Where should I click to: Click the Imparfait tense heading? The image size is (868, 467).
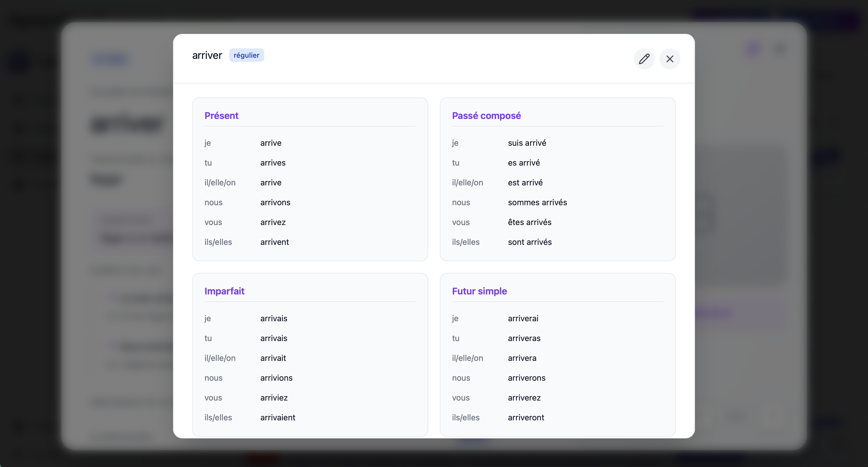224,291
